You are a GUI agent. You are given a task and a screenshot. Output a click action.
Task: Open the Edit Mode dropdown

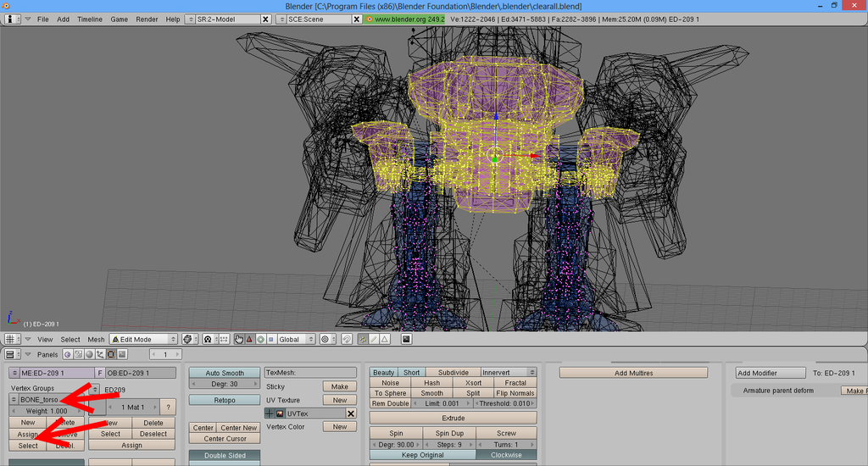(144, 339)
